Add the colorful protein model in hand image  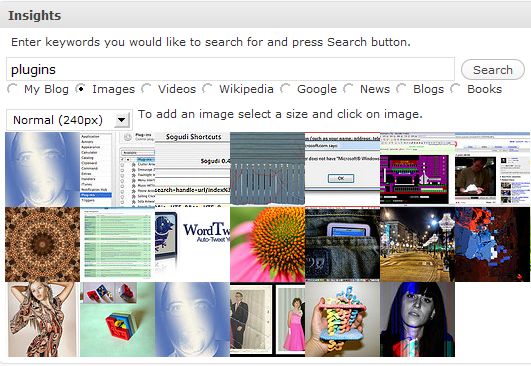342,319
